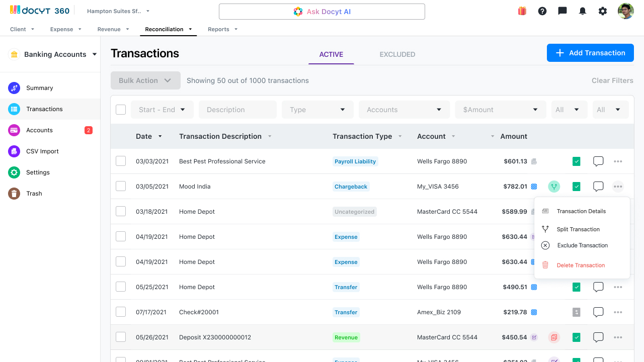Open the Reports menu
Screen dimensions: 644x362
(222, 29)
